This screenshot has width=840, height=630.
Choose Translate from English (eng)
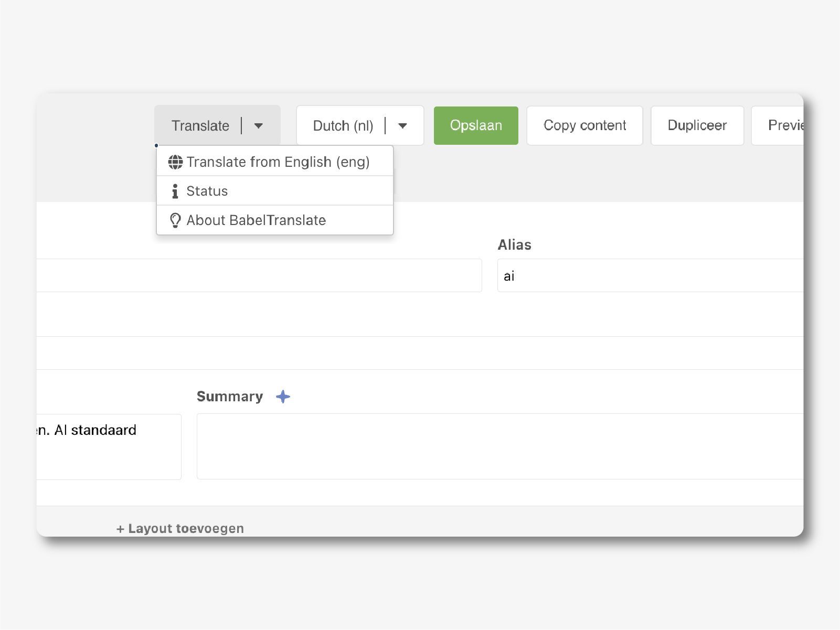[278, 162]
